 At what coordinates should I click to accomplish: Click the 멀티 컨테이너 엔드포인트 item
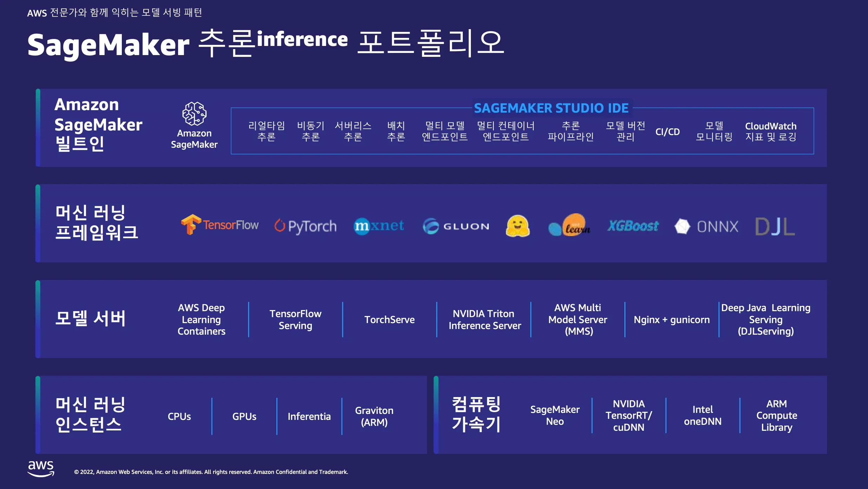506,131
